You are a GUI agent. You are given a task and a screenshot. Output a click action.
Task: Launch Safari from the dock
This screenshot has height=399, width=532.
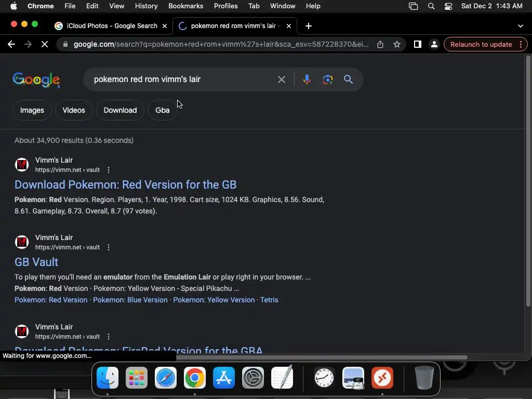click(166, 378)
